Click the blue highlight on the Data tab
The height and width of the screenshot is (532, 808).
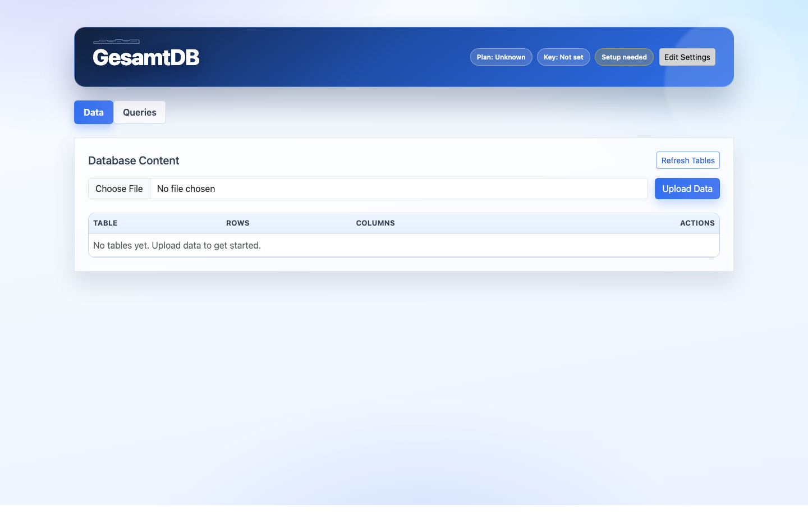tap(93, 112)
